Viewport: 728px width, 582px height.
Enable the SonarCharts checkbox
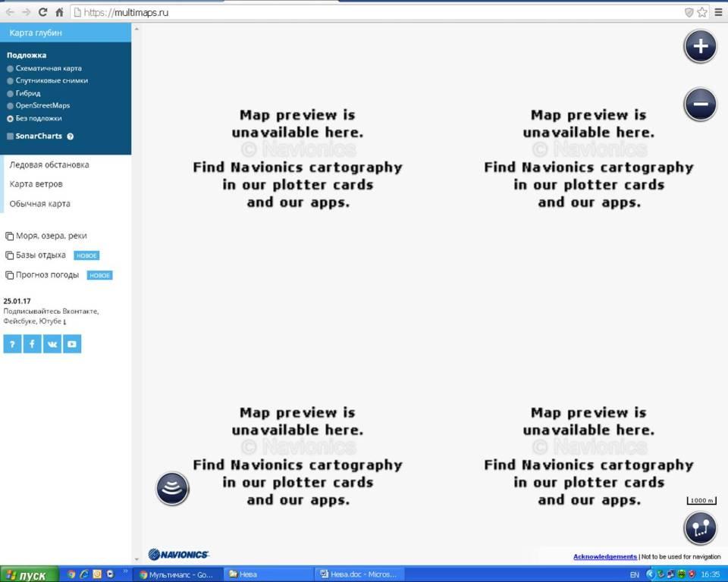tap(10, 136)
